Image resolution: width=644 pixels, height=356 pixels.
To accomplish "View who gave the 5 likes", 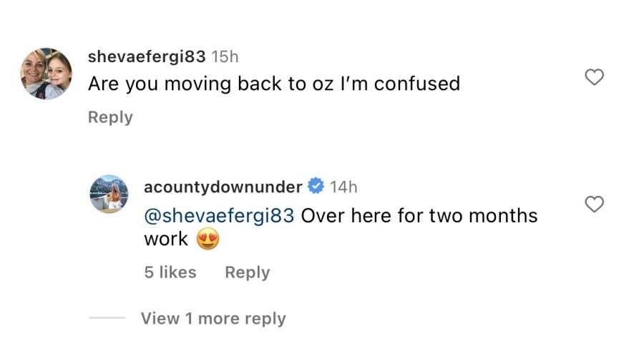I will coord(170,272).
